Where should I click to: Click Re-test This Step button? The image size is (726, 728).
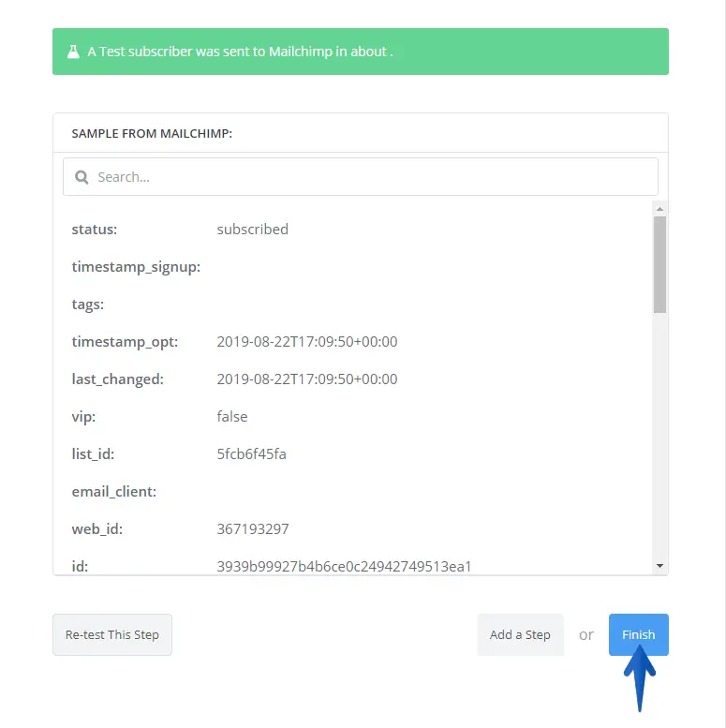pos(112,634)
